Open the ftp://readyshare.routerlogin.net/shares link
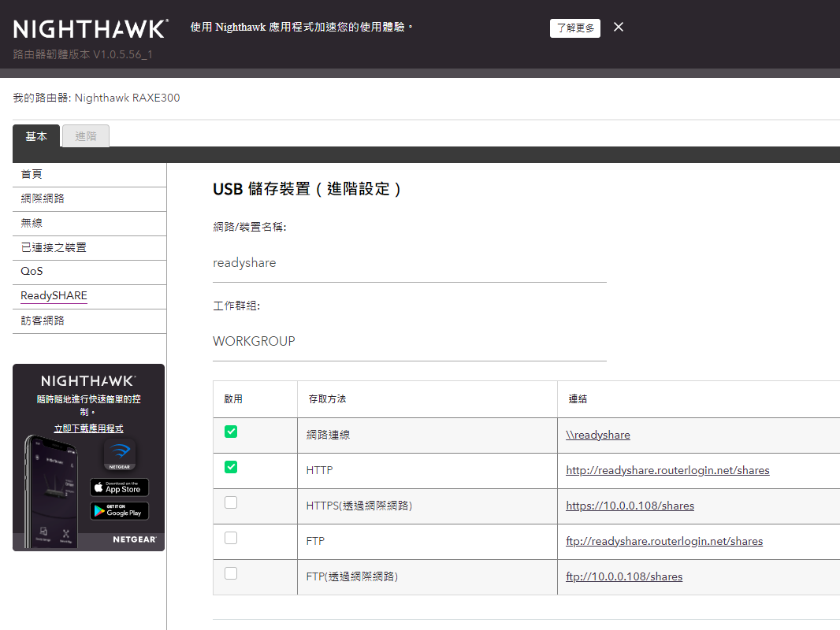 (664, 541)
